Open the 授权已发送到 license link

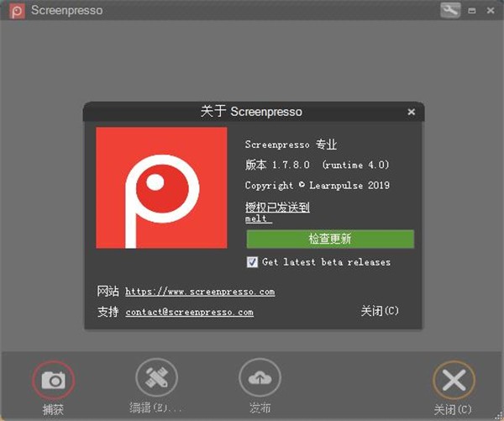pos(277,207)
